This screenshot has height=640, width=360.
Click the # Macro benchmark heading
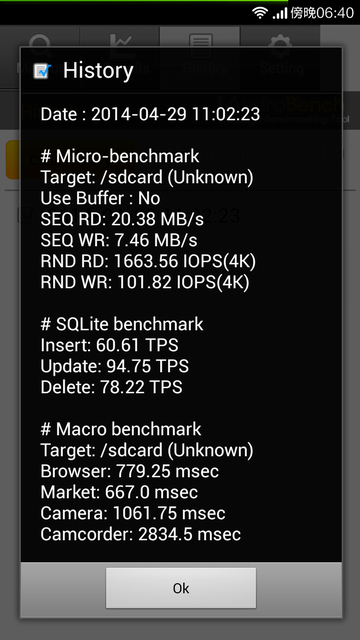pyautogui.click(x=121, y=429)
